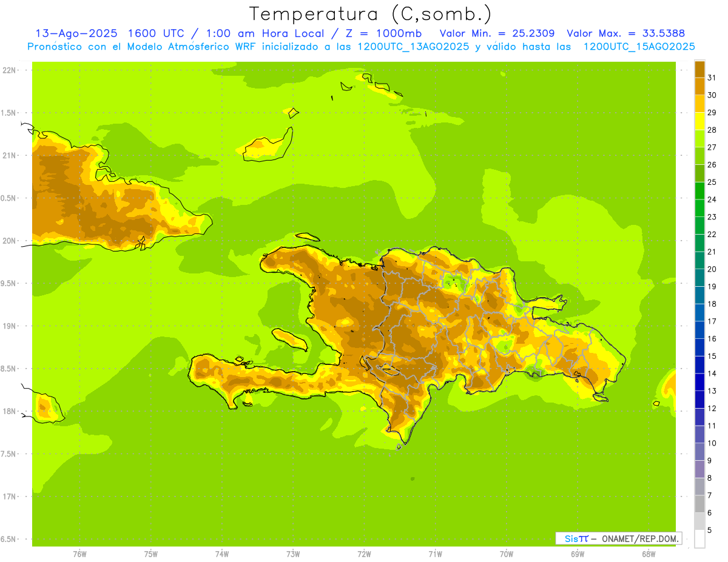Click the "1200UTC_13AGO2025" initialization time

(413, 47)
